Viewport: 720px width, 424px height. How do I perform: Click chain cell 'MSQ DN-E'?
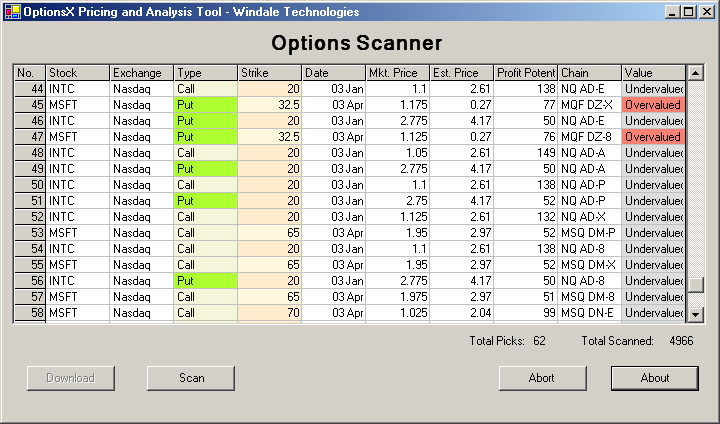590,313
